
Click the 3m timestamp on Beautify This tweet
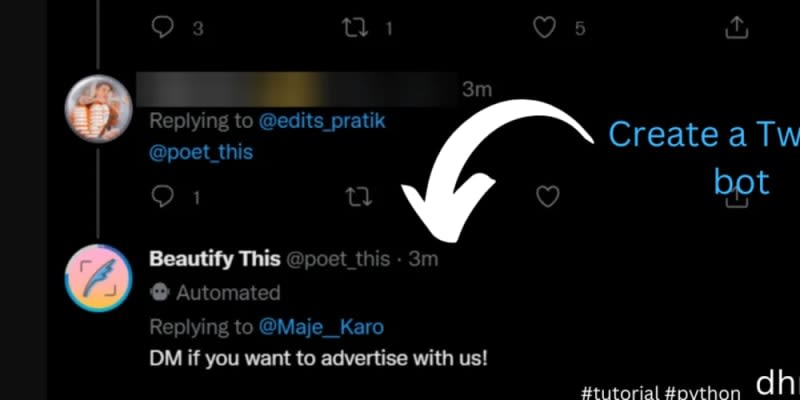click(423, 259)
